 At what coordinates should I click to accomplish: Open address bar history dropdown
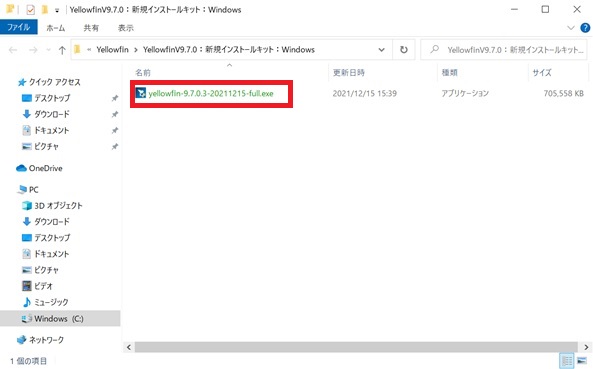382,50
